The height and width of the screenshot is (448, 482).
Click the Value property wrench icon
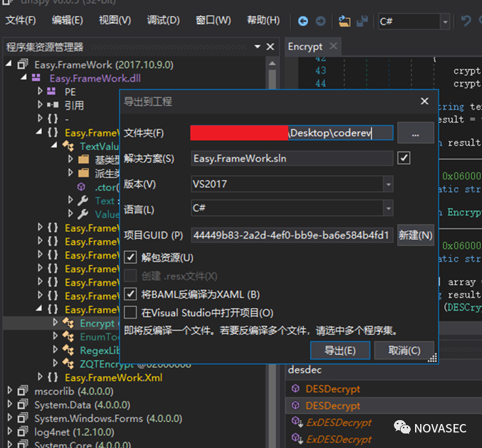(83, 214)
